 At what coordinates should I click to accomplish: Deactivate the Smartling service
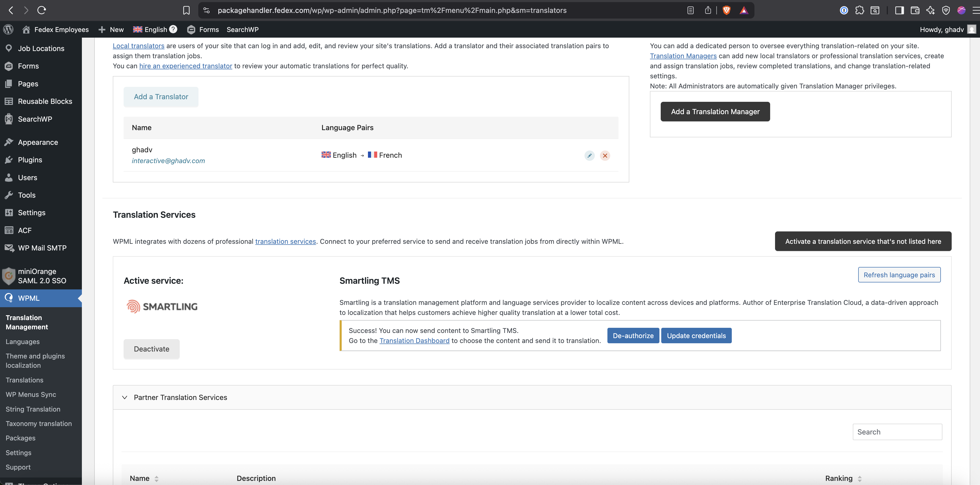pyautogui.click(x=151, y=349)
